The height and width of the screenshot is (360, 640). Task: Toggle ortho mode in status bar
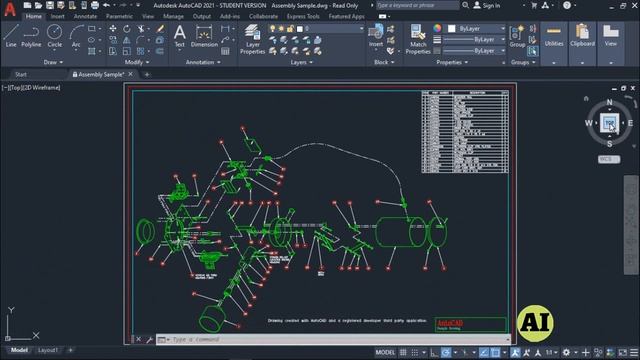point(434,352)
